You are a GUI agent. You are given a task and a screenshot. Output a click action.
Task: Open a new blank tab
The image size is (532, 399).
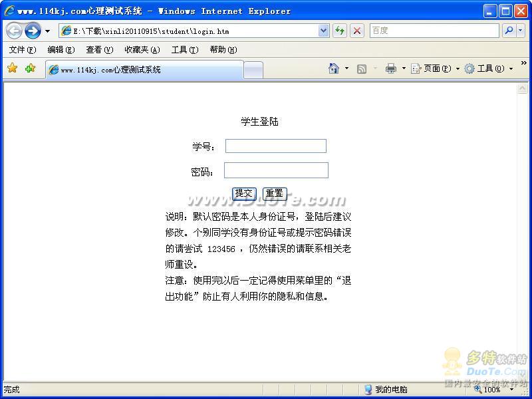click(x=253, y=70)
